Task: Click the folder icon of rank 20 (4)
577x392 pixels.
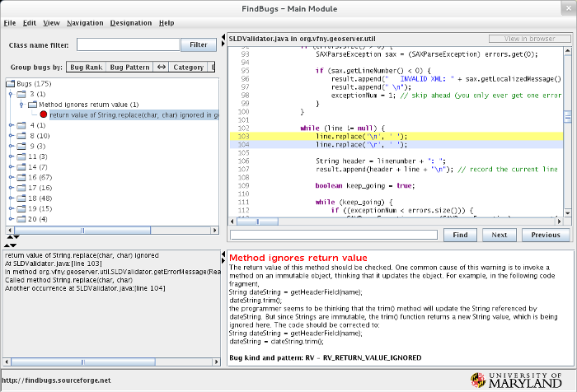Action: 21,219
